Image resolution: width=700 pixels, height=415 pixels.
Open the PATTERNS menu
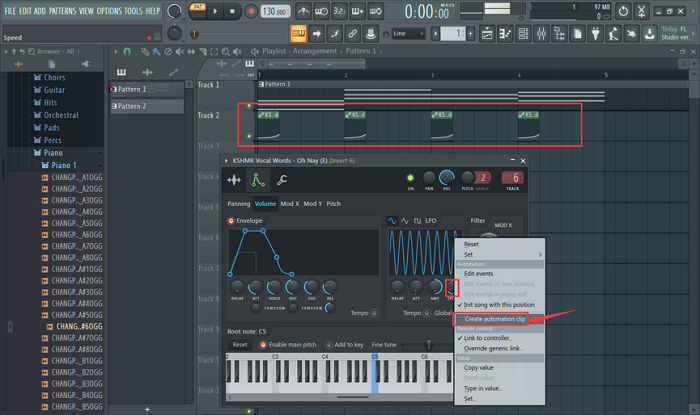62,11
